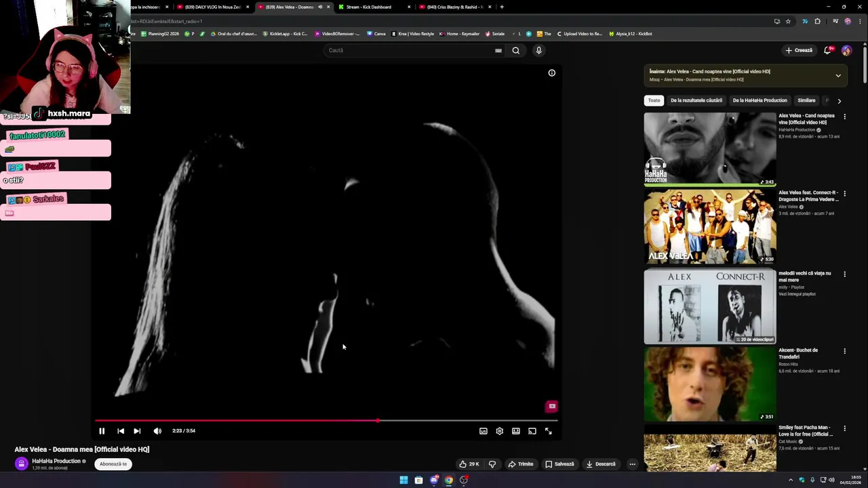Open the 'Dragoste La Prima Vedere' thumbnail
This screenshot has width=868, height=488.
(710, 226)
